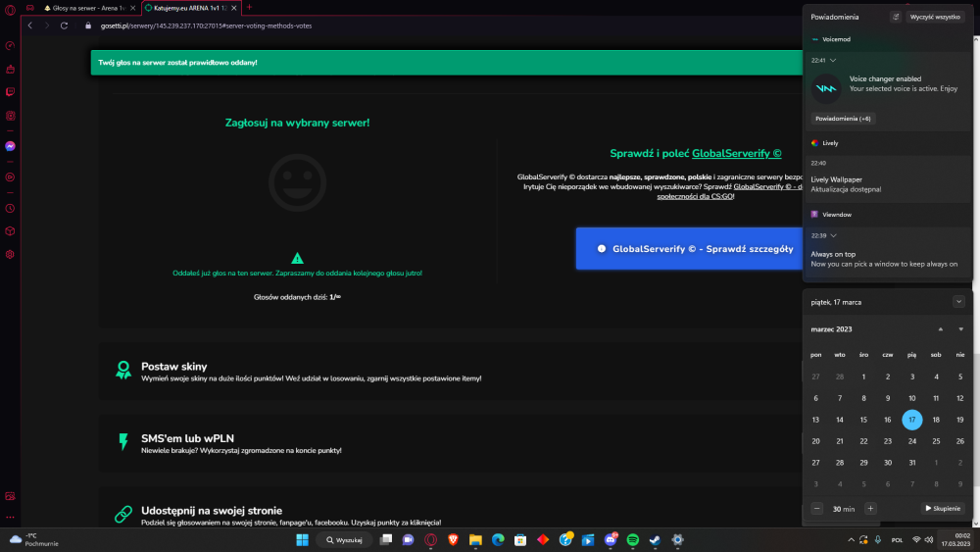The width and height of the screenshot is (980, 552).
Task: Open 'Postaw skiny' section
Action: pos(450,372)
